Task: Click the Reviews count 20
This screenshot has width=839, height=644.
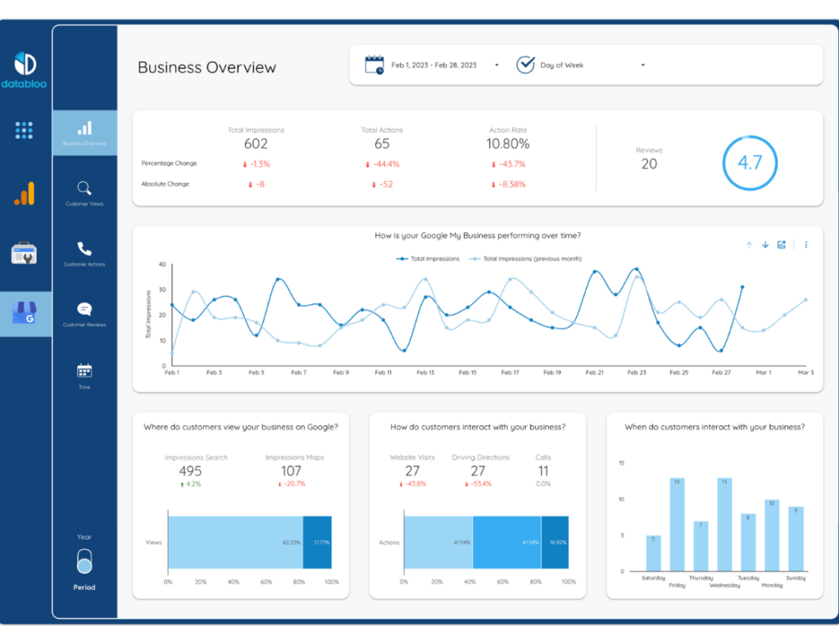Action: pyautogui.click(x=649, y=164)
